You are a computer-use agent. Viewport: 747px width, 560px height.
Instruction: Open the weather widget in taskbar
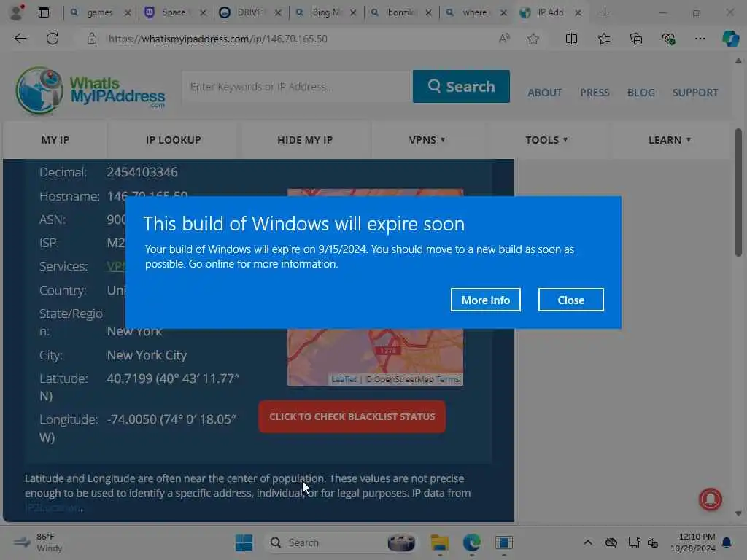coord(38,542)
